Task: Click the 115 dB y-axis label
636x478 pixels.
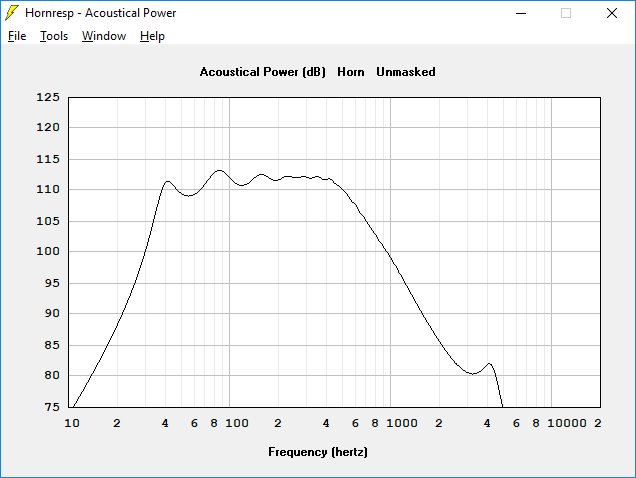Action: (x=48, y=159)
